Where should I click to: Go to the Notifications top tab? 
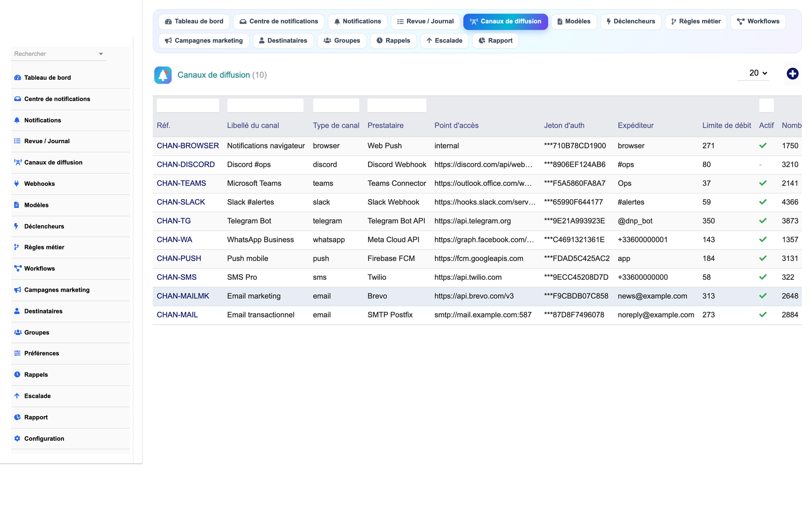point(358,21)
